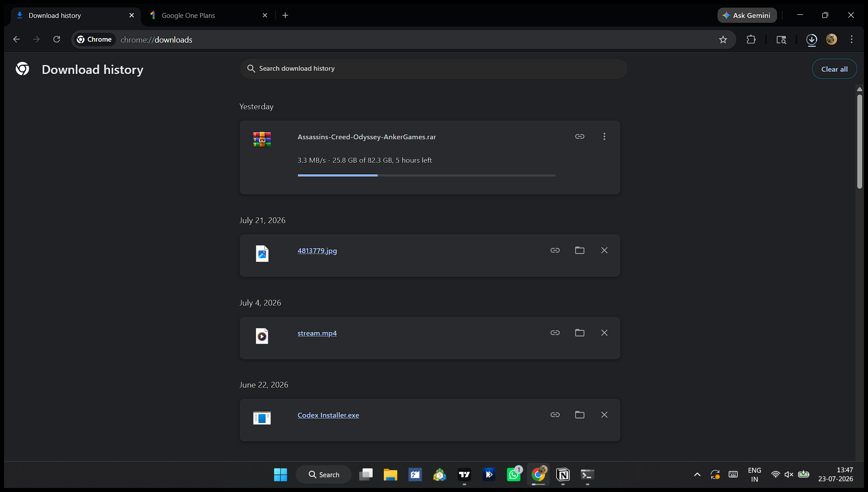Viewport: 868px width, 492px height.
Task: Copy download link for 4813779.jpg
Action: [x=555, y=250]
